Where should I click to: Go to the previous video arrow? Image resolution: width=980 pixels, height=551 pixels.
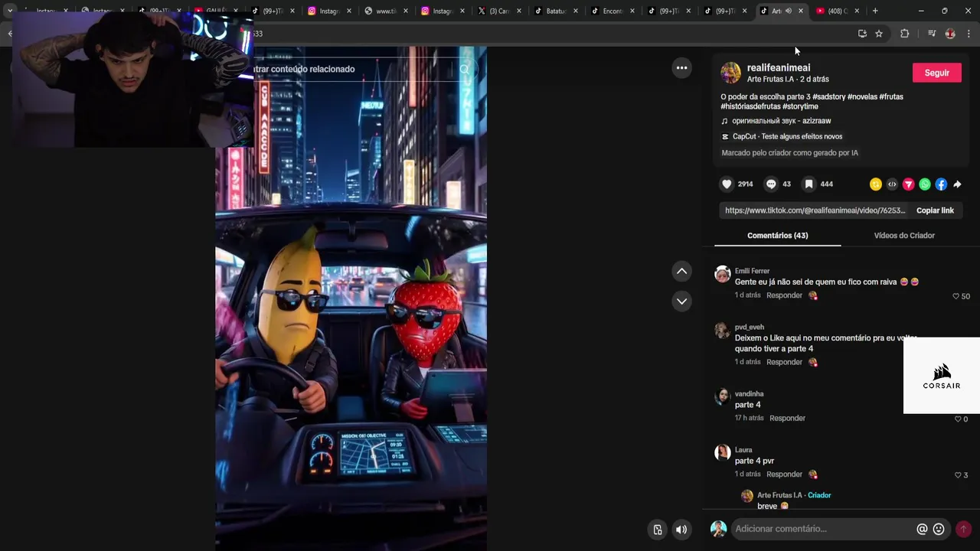point(681,271)
